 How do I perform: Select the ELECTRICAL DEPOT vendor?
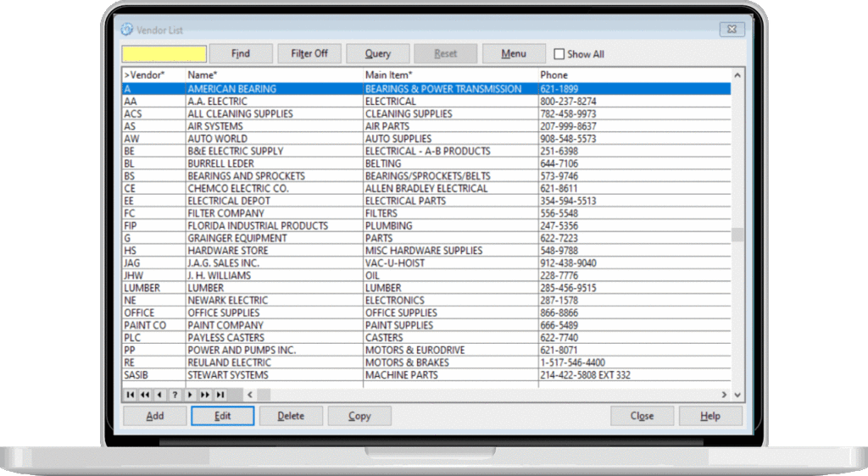[x=426, y=201]
